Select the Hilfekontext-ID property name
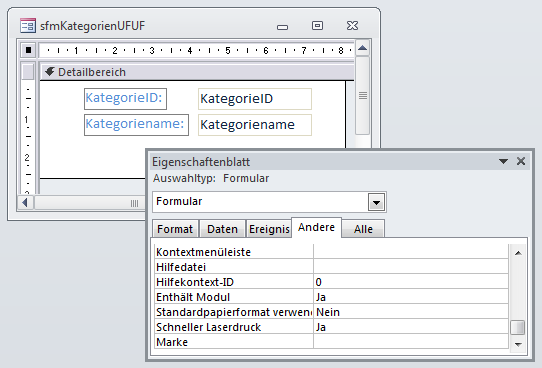This screenshot has width=542, height=368. coord(234,282)
